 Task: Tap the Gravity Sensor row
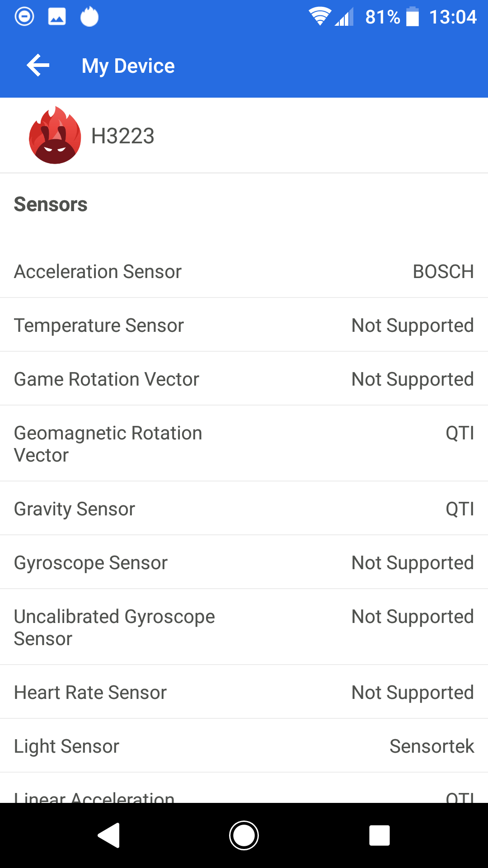[x=244, y=509]
